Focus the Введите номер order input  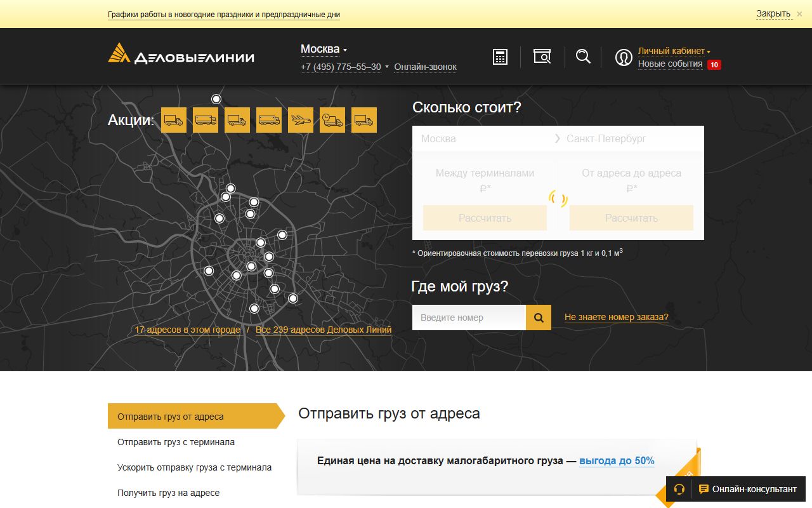click(469, 317)
